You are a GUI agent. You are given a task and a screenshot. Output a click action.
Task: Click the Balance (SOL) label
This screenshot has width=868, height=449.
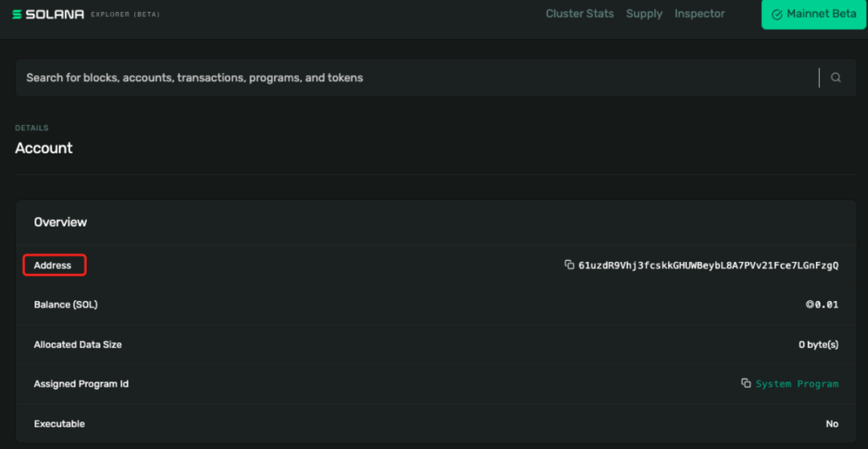point(66,305)
